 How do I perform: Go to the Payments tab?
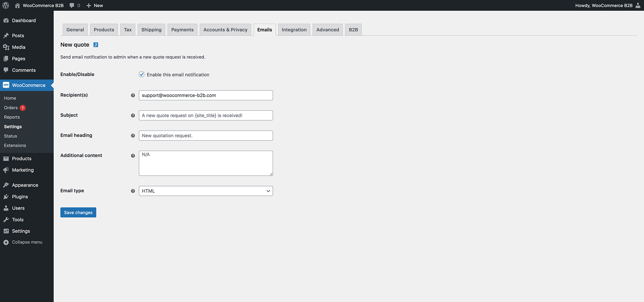click(182, 30)
